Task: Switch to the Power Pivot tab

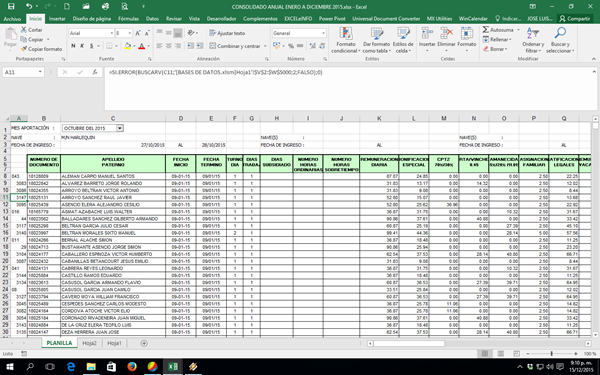Action: (x=332, y=18)
